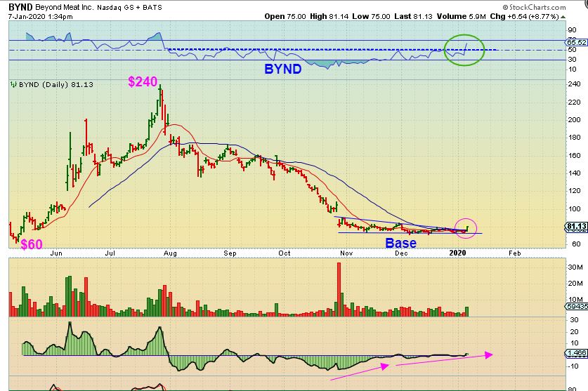Click the Volume 5.9M reading
Screen dimensions: 588x391
(462, 16)
